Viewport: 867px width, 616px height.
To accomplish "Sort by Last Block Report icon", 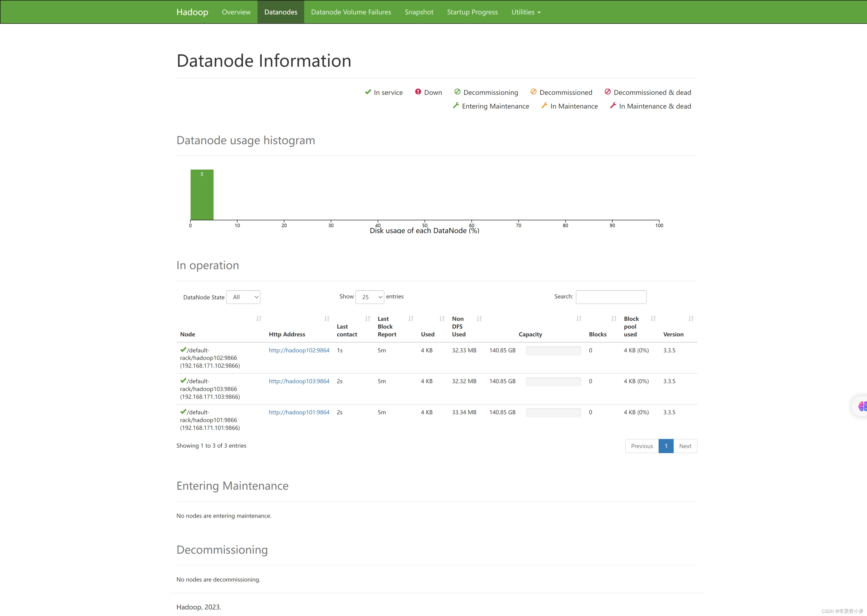I will (x=411, y=319).
